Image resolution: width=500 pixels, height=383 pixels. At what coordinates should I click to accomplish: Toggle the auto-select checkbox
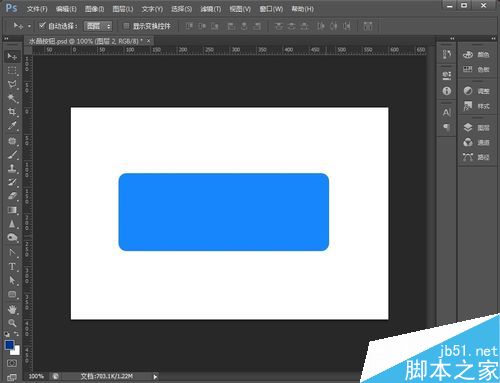point(42,26)
